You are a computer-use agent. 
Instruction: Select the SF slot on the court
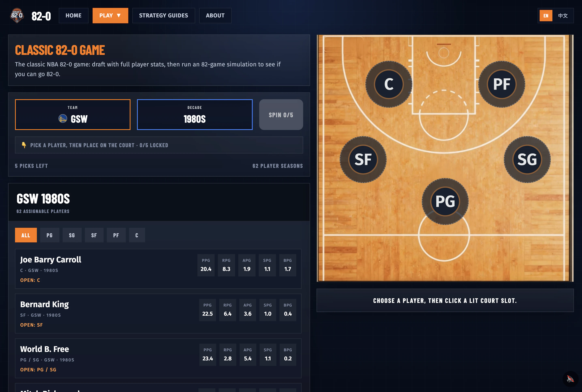coord(363,160)
